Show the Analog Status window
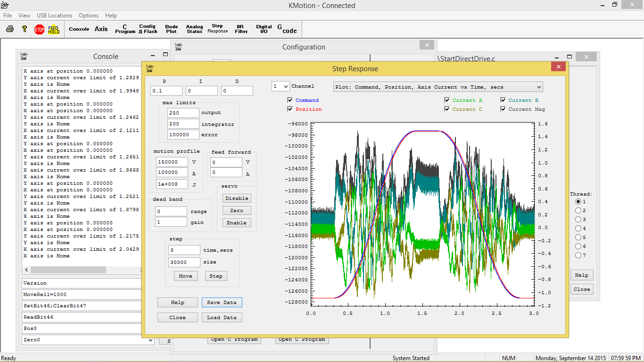 pyautogui.click(x=194, y=29)
